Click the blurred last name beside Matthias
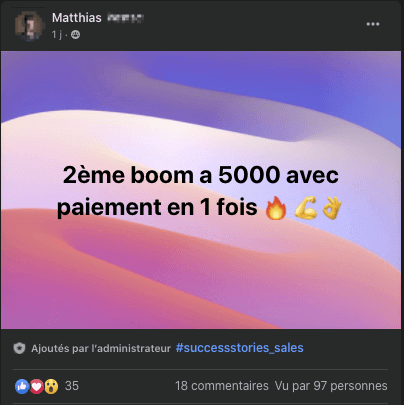 (x=125, y=18)
